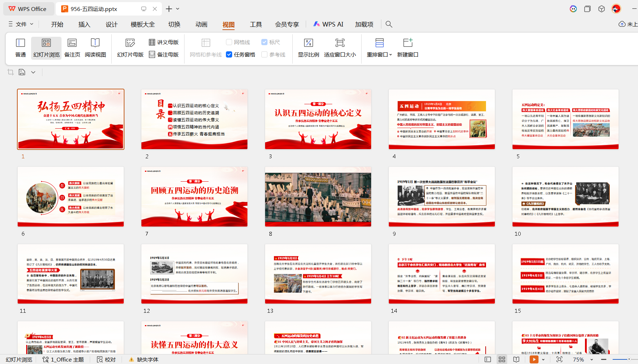Click status bar reading view icon
Screen dimensions: 638x364
516,359
